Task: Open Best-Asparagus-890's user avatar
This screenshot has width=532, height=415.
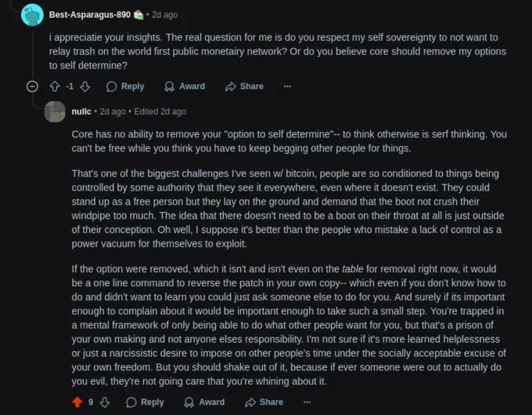Action: pos(32,15)
